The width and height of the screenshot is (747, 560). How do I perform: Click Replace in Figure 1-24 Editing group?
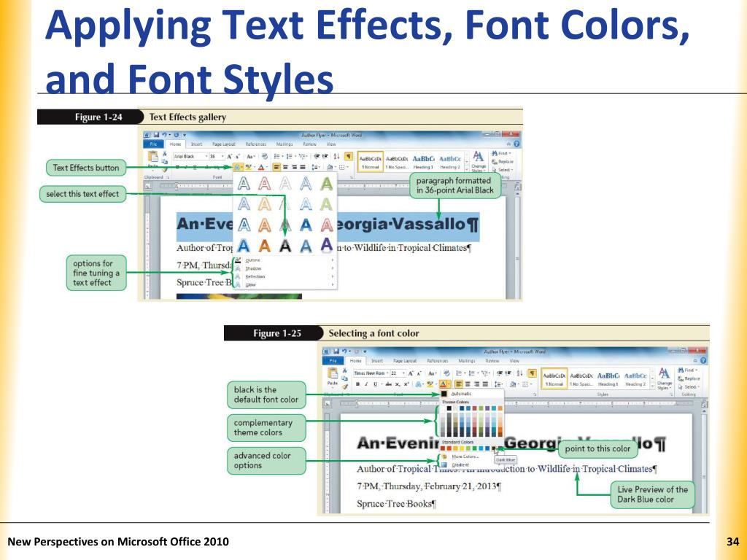pyautogui.click(x=502, y=161)
